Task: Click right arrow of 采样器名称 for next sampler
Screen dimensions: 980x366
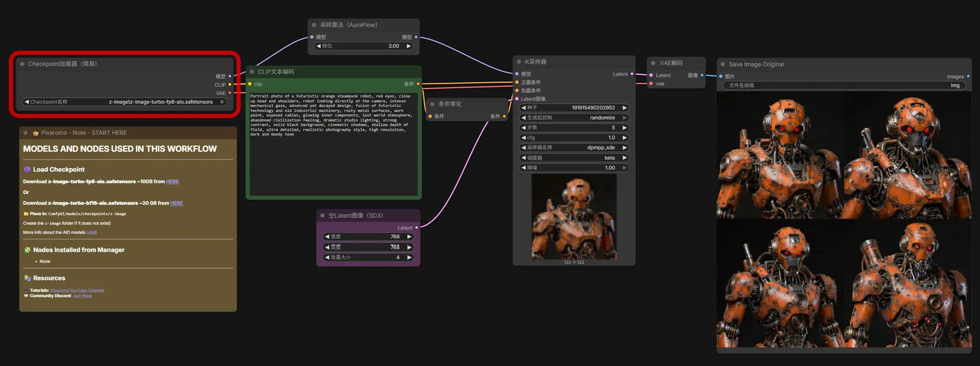Action: click(x=625, y=148)
